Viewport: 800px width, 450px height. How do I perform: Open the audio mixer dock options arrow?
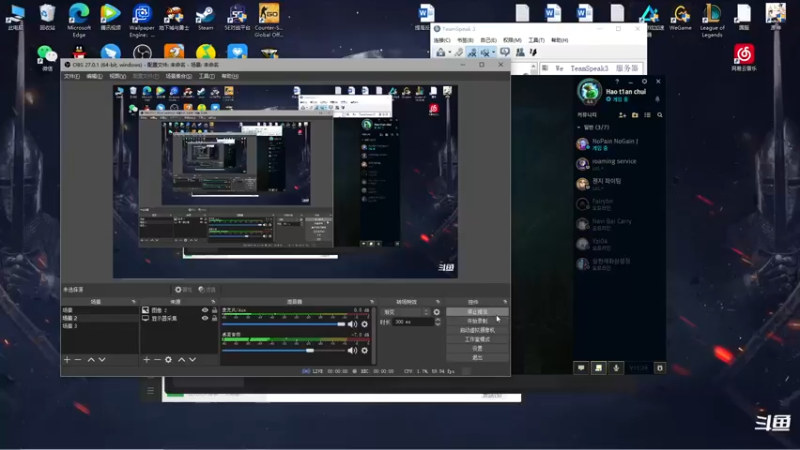[372, 302]
